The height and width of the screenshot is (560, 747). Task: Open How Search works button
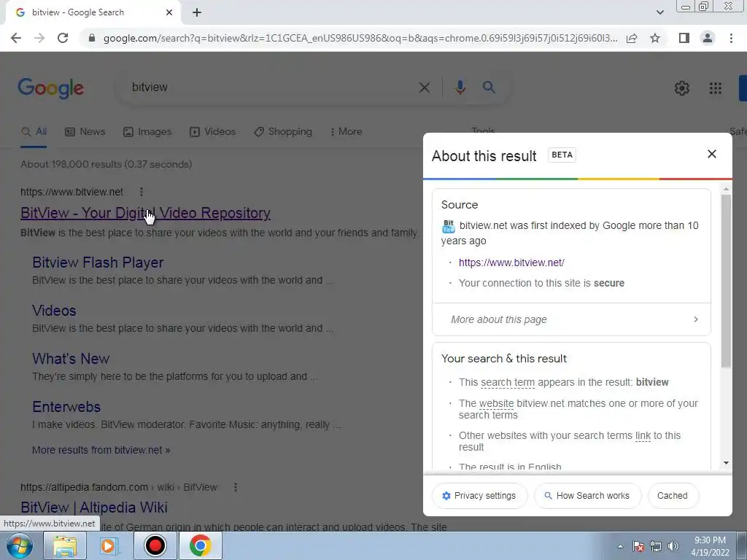[587, 496]
